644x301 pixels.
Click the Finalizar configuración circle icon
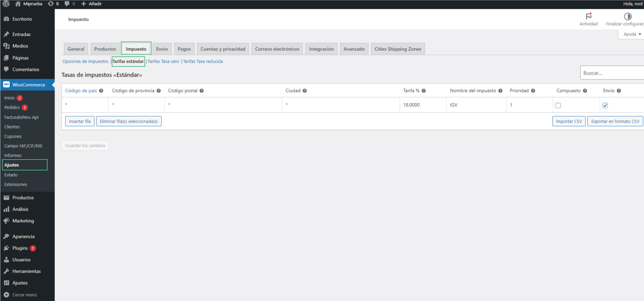point(627,16)
